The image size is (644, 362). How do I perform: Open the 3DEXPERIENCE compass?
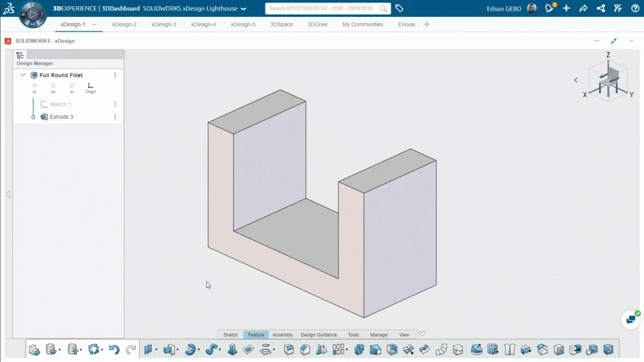pyautogui.click(x=33, y=14)
